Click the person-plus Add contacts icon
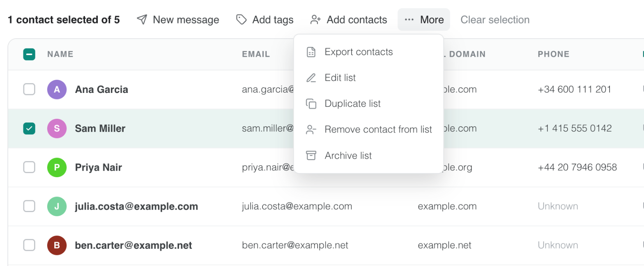644x266 pixels. 315,20
